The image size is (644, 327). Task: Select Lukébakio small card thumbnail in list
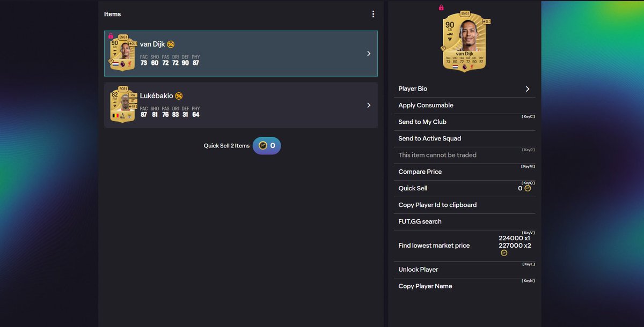coord(122,104)
